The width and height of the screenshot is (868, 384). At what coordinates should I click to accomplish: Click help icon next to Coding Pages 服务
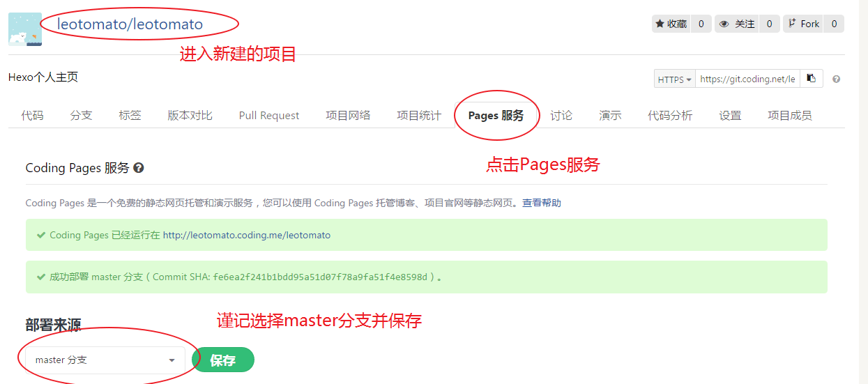[x=139, y=168]
